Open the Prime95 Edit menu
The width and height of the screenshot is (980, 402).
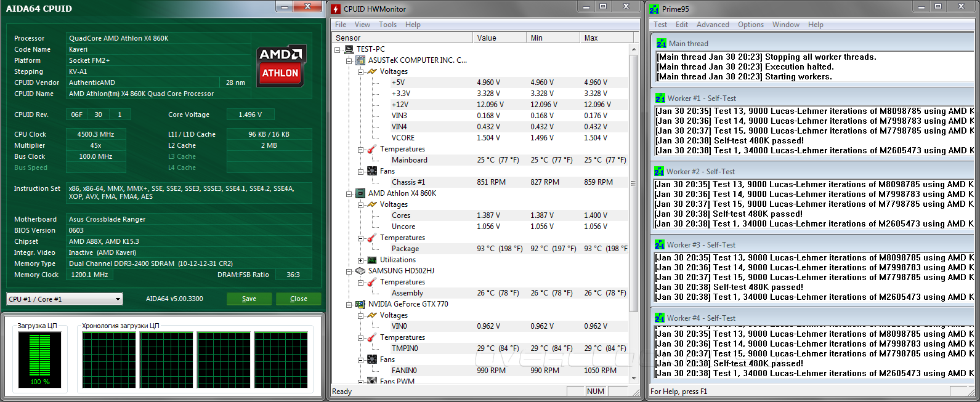[x=682, y=25]
